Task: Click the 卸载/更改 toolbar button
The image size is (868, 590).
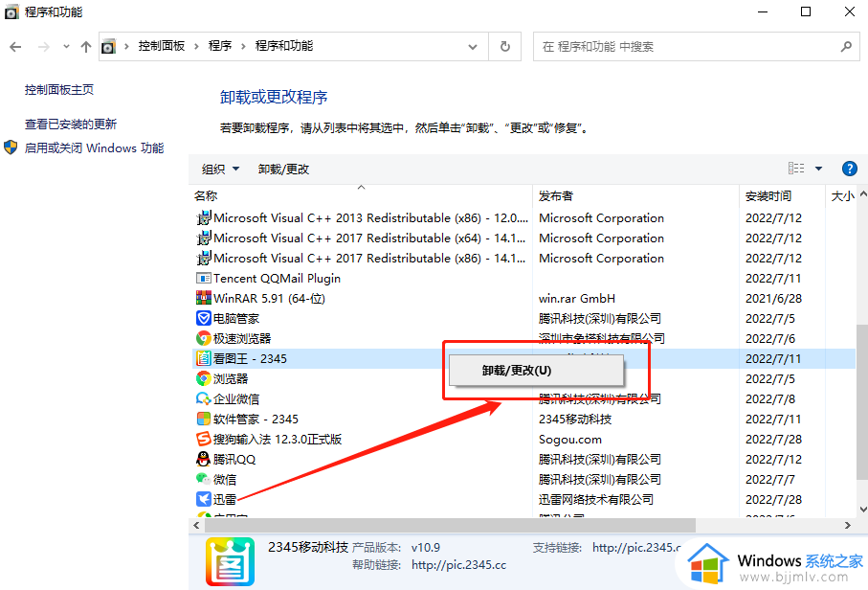Action: [283, 169]
